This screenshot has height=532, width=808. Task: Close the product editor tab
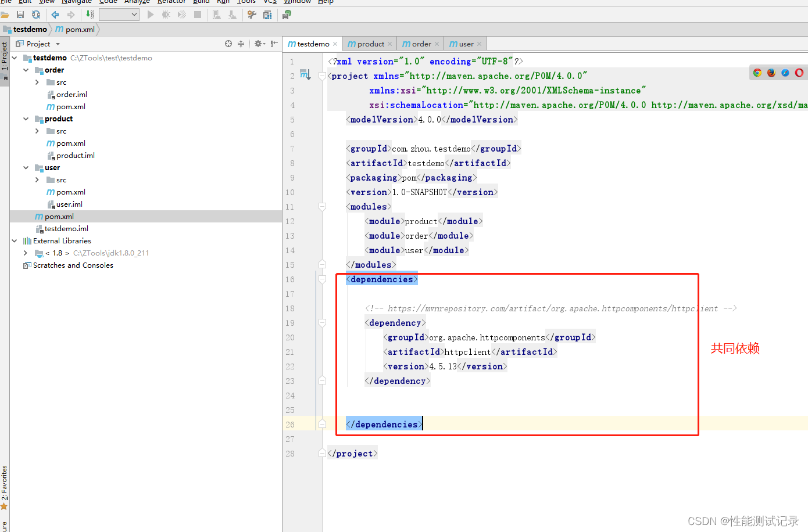[390, 44]
